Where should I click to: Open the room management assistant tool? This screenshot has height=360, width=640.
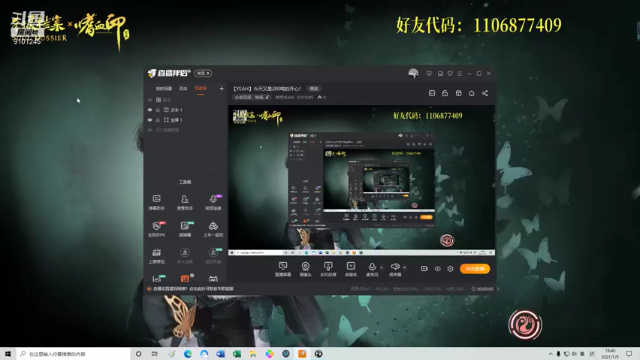tap(184, 202)
